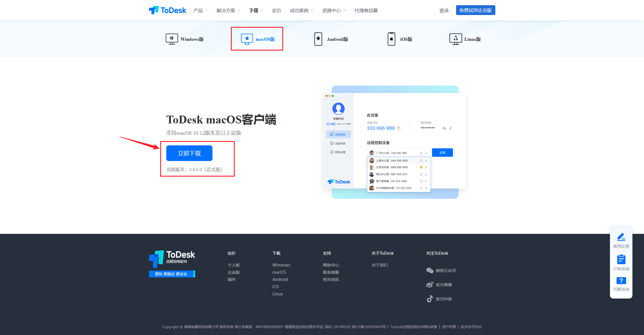Screen dimensions: 644x335
Task: Open 使用反馈 feedback pencil icon
Action: (621, 237)
